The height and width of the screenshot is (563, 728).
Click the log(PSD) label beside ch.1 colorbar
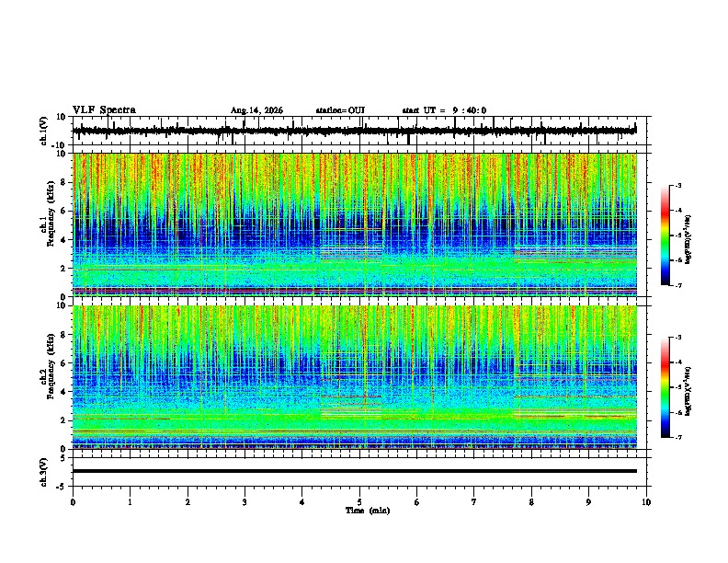(x=688, y=239)
